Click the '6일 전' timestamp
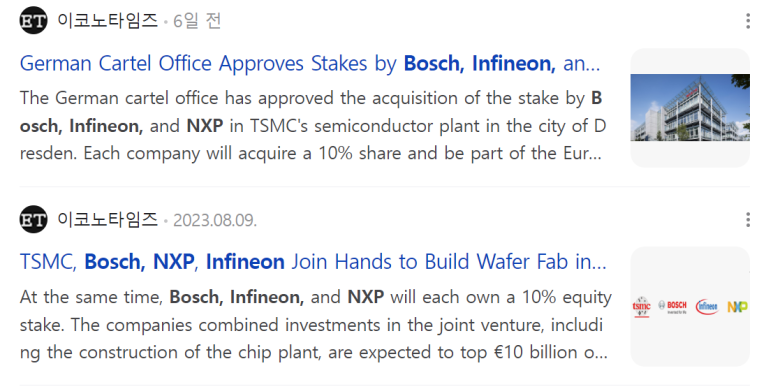 [x=197, y=21]
